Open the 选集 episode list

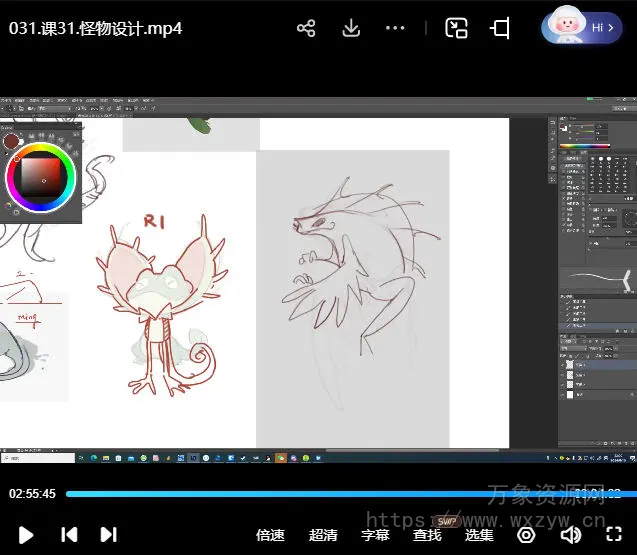pyautogui.click(x=479, y=535)
